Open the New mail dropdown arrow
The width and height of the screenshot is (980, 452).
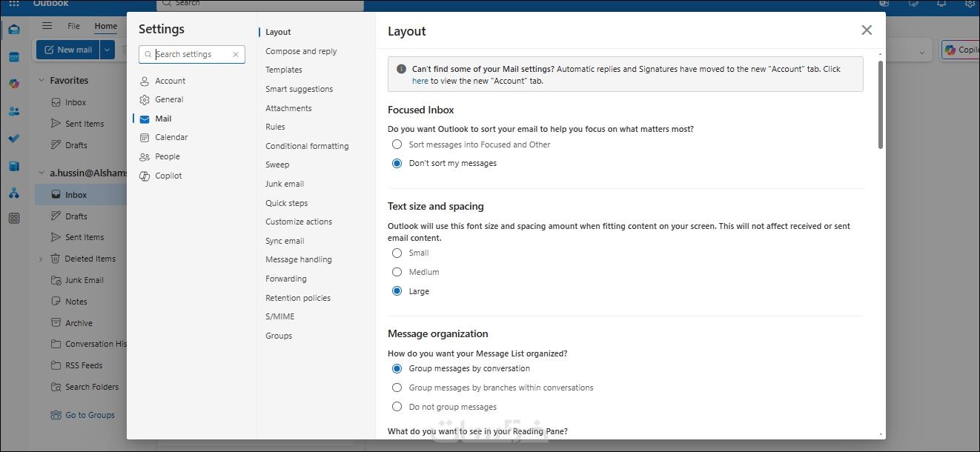click(107, 50)
